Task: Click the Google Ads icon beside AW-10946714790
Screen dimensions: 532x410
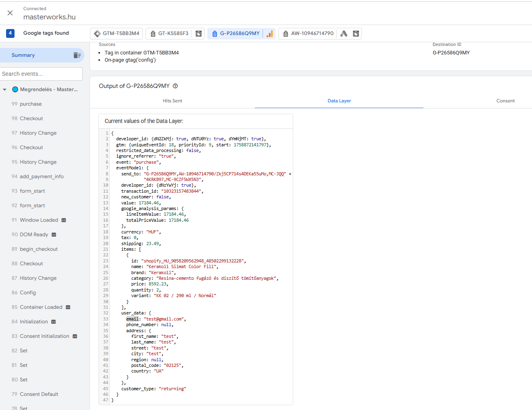Action: [x=344, y=33]
